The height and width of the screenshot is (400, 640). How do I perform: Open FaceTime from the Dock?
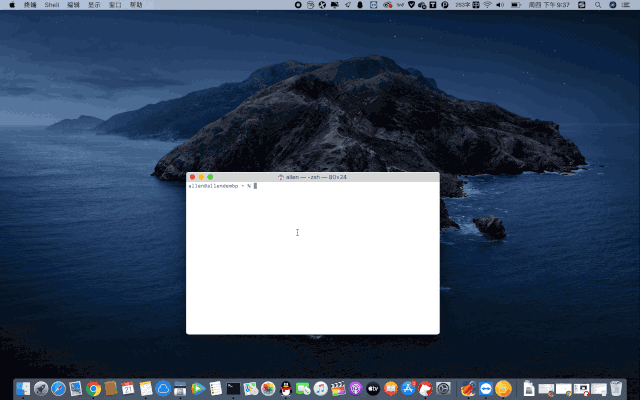(303, 388)
